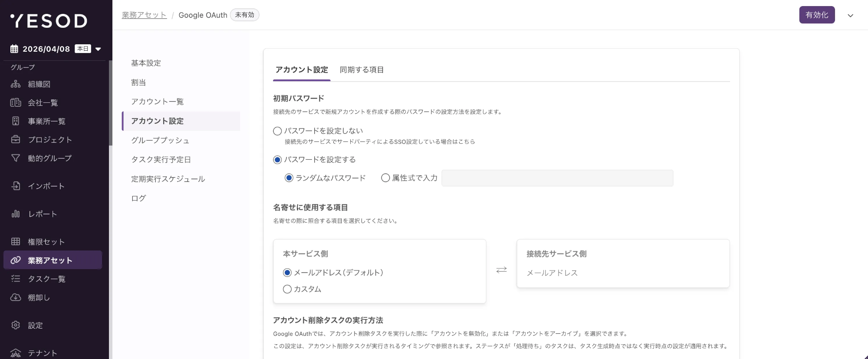868x359 pixels.
Task: Click the attribute expression input field
Action: point(557,178)
